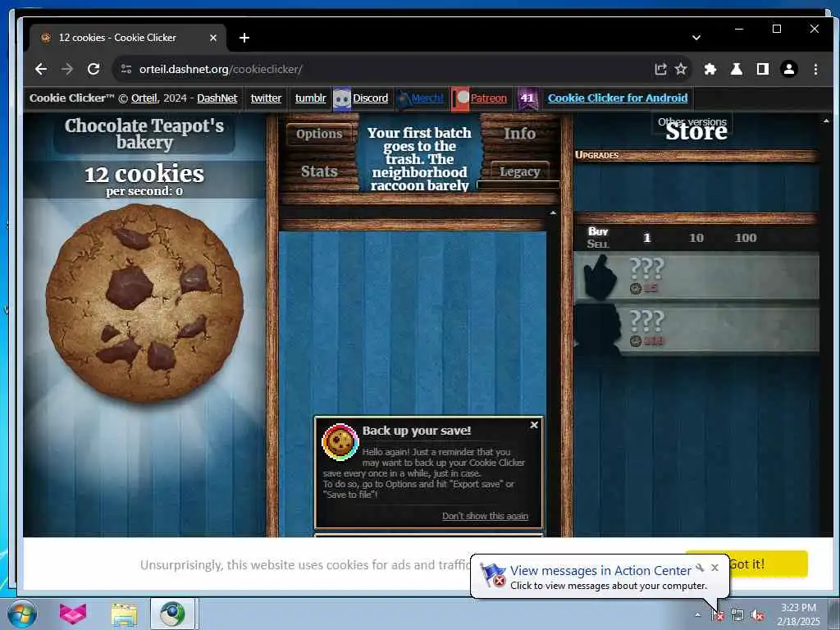The image size is (840, 630).
Task: Open the browser side panel icon
Action: coord(763,69)
